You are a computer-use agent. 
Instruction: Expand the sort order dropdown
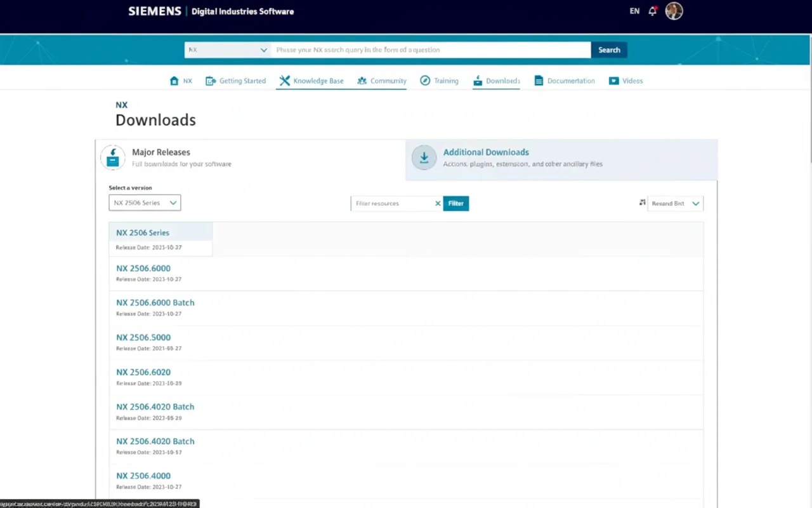coord(676,203)
